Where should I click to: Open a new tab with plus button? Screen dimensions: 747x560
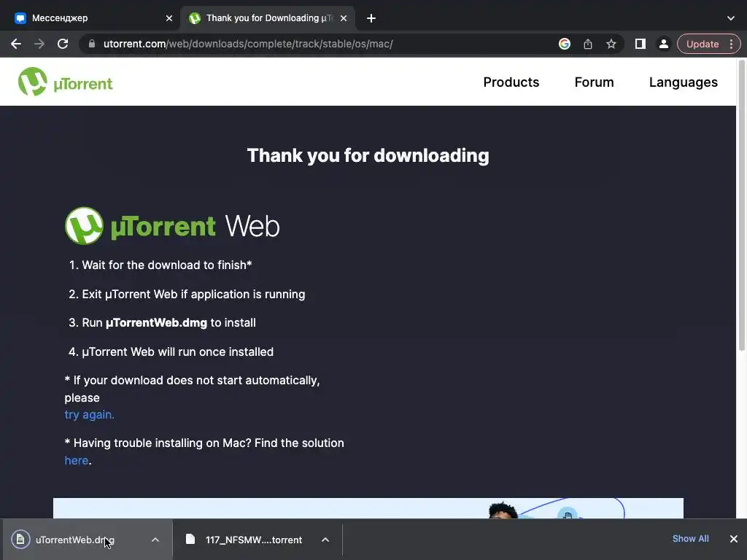[x=371, y=18]
